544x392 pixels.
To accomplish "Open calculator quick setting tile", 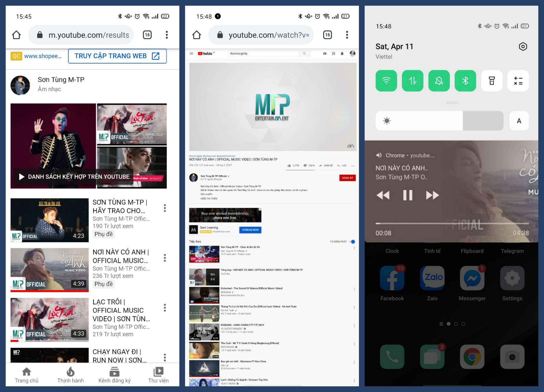I will pyautogui.click(x=518, y=81).
